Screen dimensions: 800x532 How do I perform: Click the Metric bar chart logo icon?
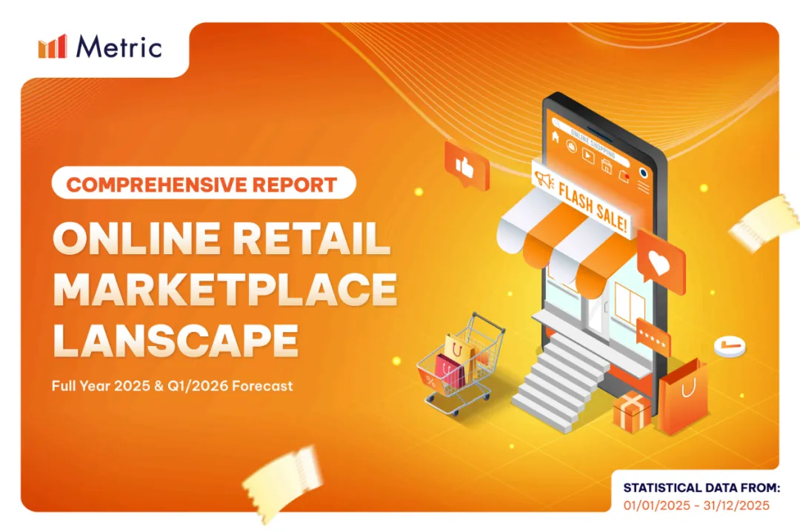click(x=52, y=47)
